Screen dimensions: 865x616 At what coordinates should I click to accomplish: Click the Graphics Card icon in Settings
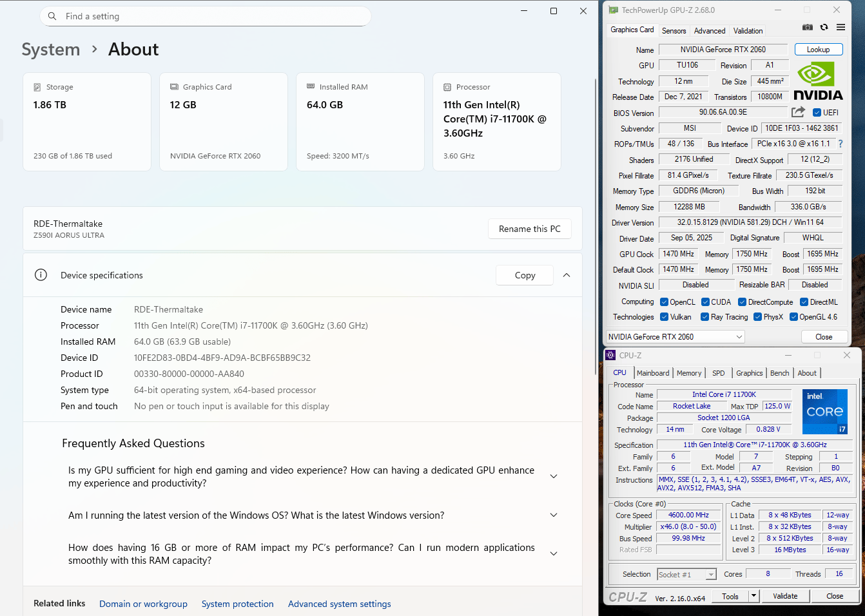click(174, 87)
